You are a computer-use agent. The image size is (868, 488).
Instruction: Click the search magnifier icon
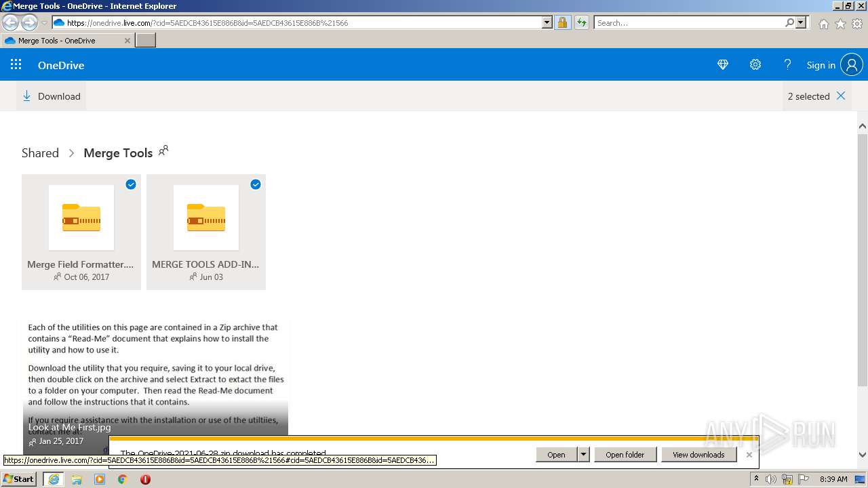[x=789, y=22]
